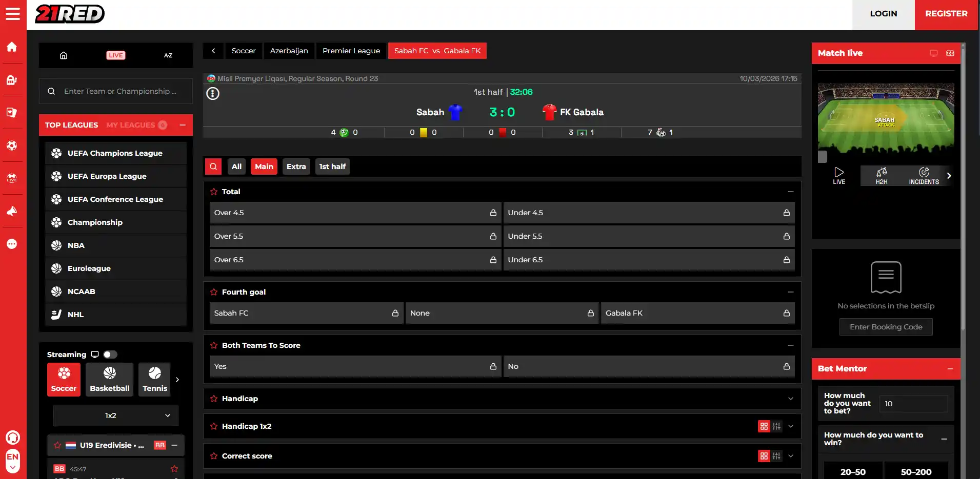Open sportsbook home icon in panel
This screenshot has width=980, height=479.
[64, 55]
